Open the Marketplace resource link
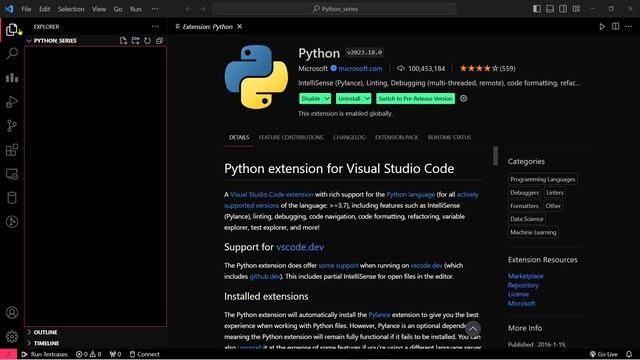 [525, 276]
